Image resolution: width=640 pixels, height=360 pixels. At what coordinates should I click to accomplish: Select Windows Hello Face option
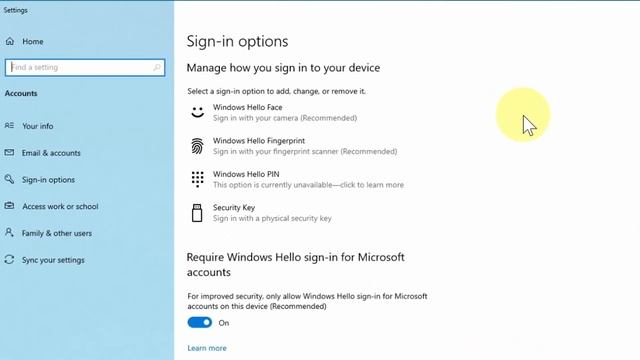274,112
